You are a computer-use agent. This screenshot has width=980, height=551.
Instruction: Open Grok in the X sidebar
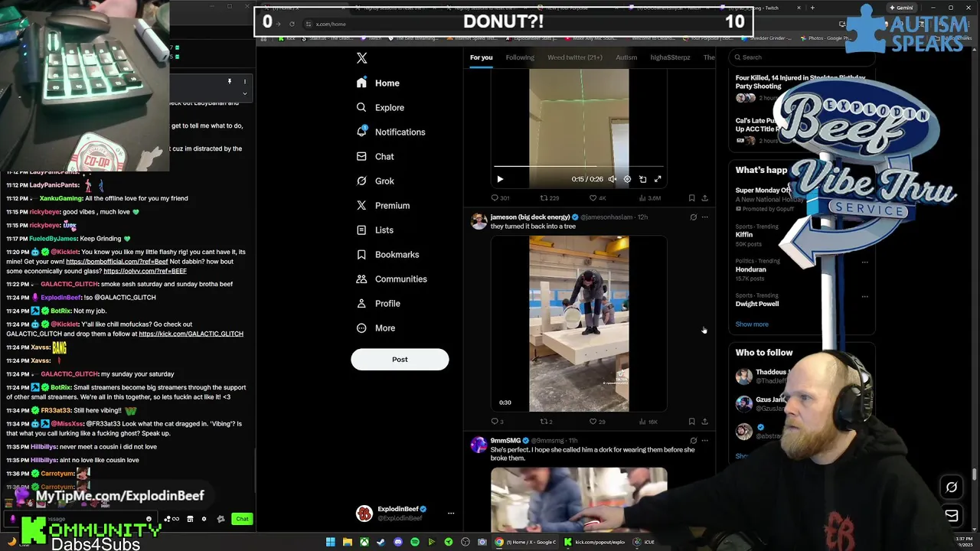click(x=375, y=181)
